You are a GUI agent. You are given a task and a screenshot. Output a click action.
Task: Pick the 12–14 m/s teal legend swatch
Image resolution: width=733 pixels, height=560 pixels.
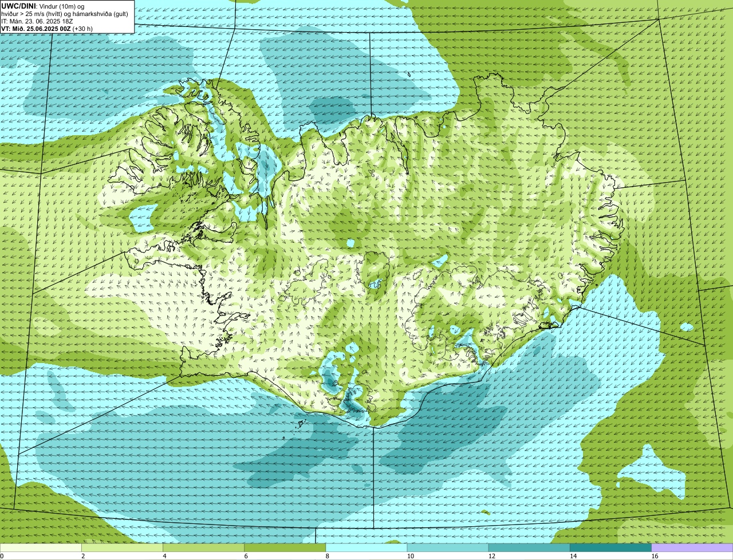coord(530,548)
